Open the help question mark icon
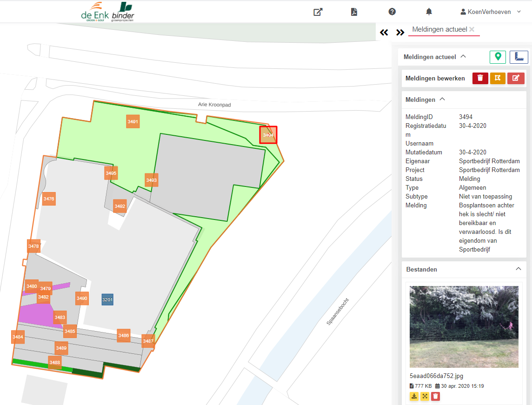The width and height of the screenshot is (532, 405). coord(392,12)
